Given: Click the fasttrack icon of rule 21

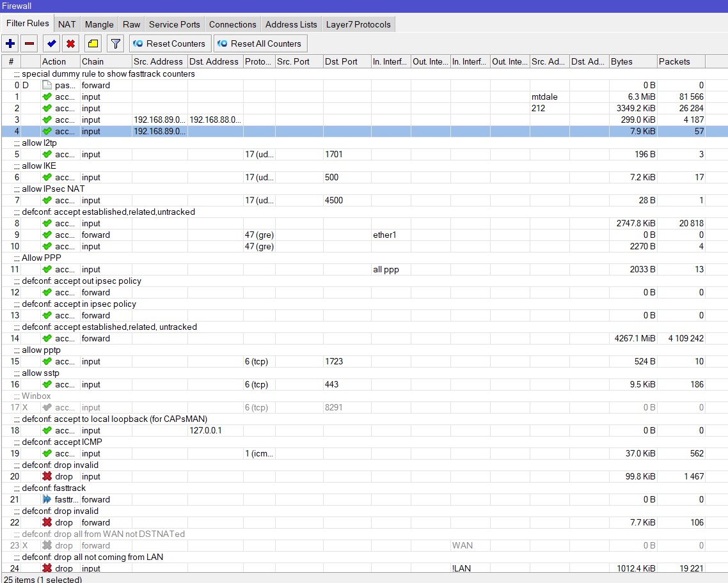Looking at the screenshot, I should coord(47,499).
